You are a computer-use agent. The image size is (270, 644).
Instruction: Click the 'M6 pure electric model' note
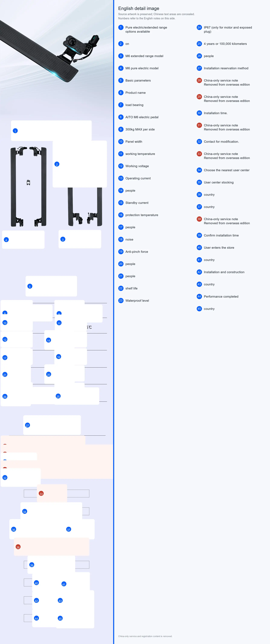tap(142, 68)
